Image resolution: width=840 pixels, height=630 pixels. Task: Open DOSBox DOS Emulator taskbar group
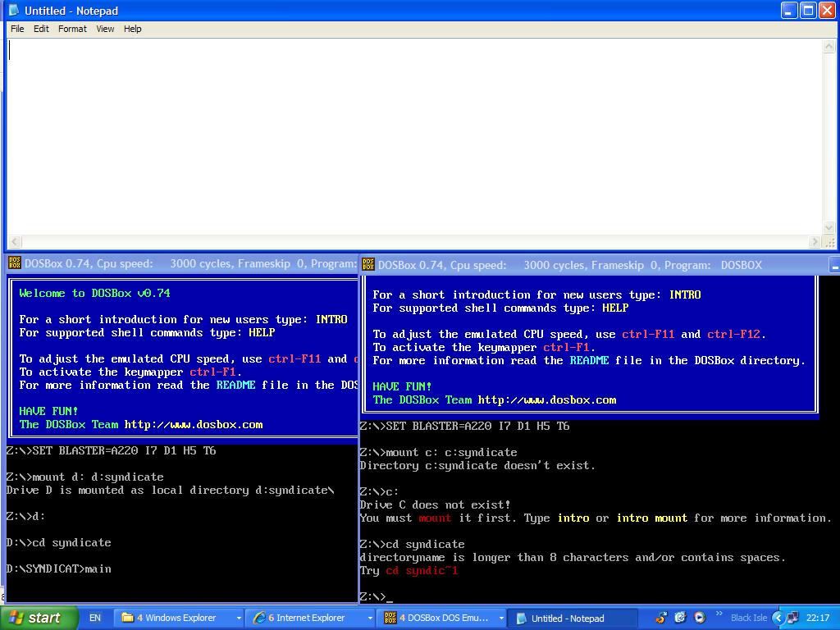442,618
